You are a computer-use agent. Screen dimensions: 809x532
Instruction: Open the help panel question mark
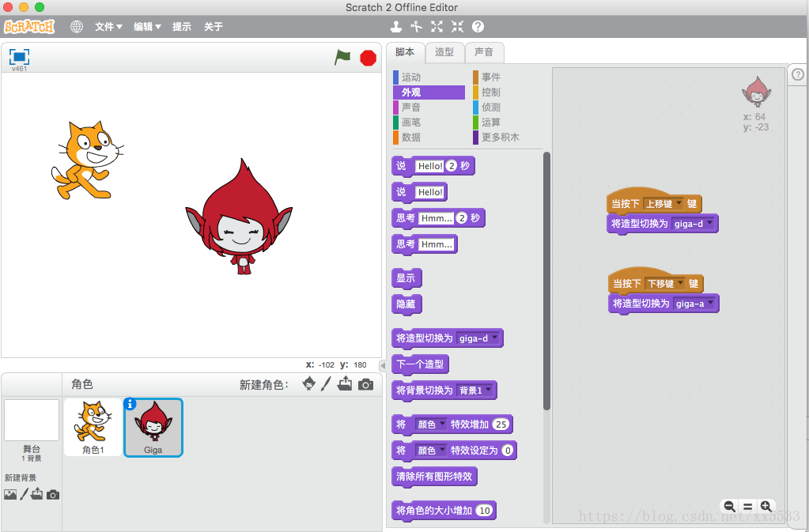(798, 75)
